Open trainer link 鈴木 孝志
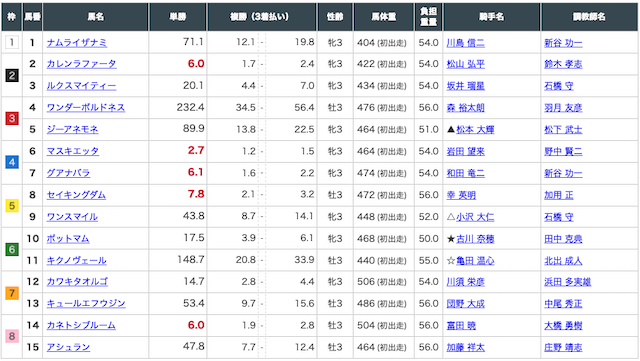640x361 pixels. tap(563, 64)
